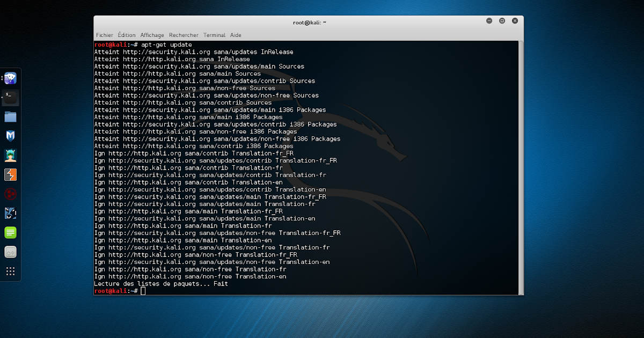Open the Affichage menu
The image size is (644, 338).
(x=152, y=35)
